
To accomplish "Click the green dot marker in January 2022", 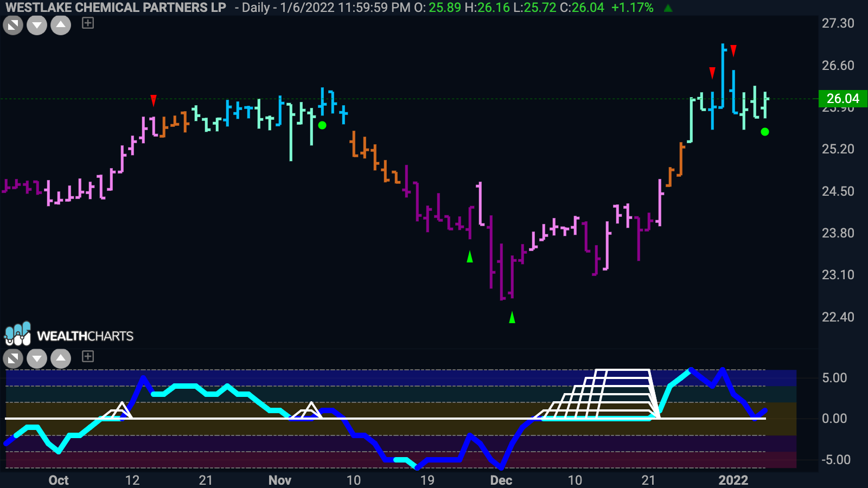I will (765, 132).
